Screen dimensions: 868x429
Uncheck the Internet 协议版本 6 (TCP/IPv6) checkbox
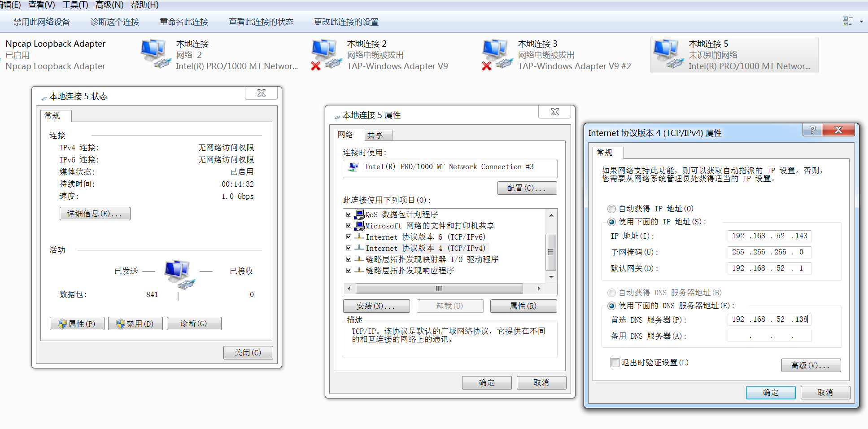349,237
